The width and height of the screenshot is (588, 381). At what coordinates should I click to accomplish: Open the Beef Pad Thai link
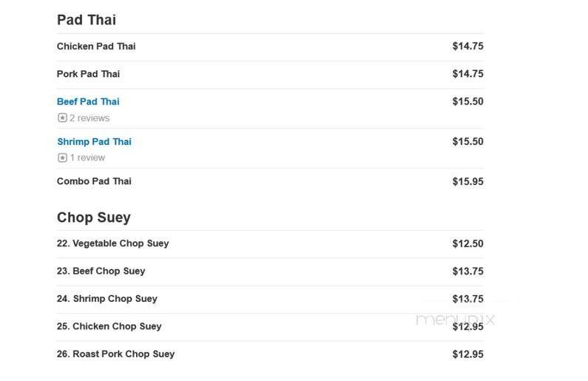[88, 101]
